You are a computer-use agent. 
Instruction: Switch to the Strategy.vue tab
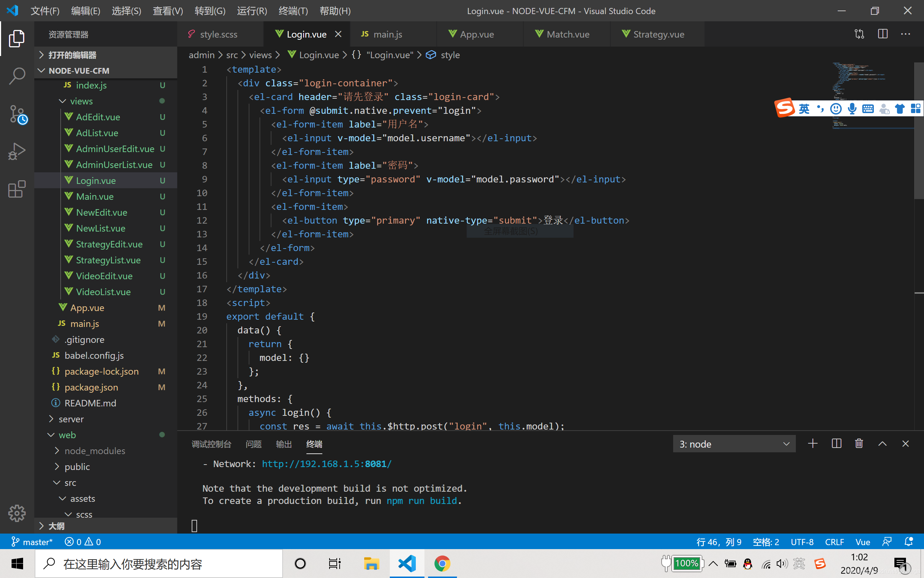pos(658,34)
